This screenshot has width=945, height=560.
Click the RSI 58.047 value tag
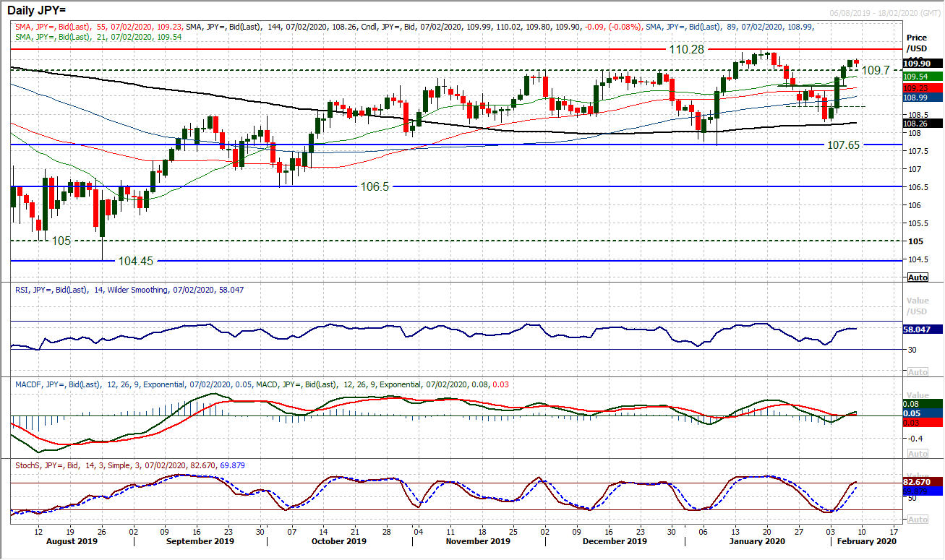923,329
